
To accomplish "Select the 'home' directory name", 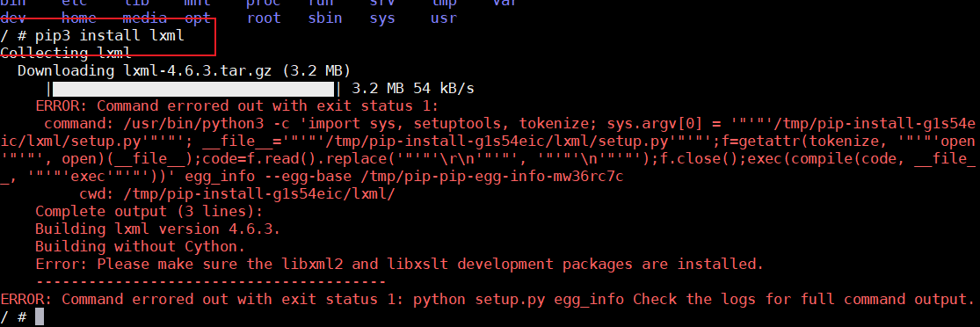I will point(79,18).
